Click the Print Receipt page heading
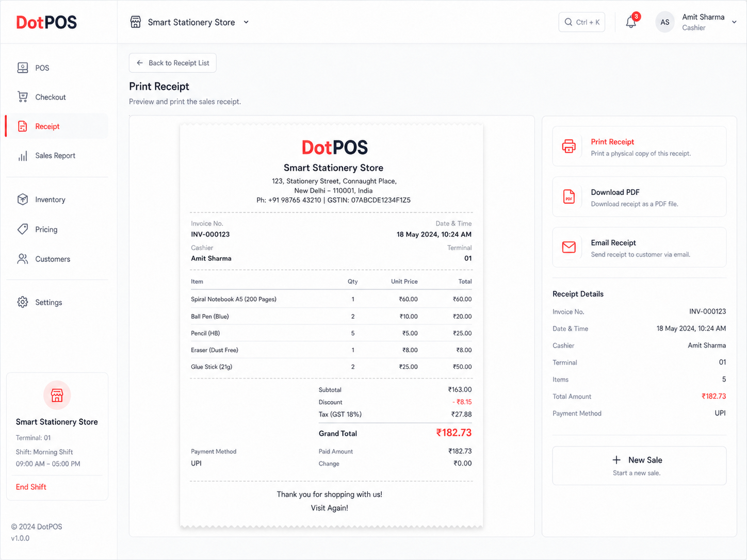The height and width of the screenshot is (560, 747). [x=159, y=86]
